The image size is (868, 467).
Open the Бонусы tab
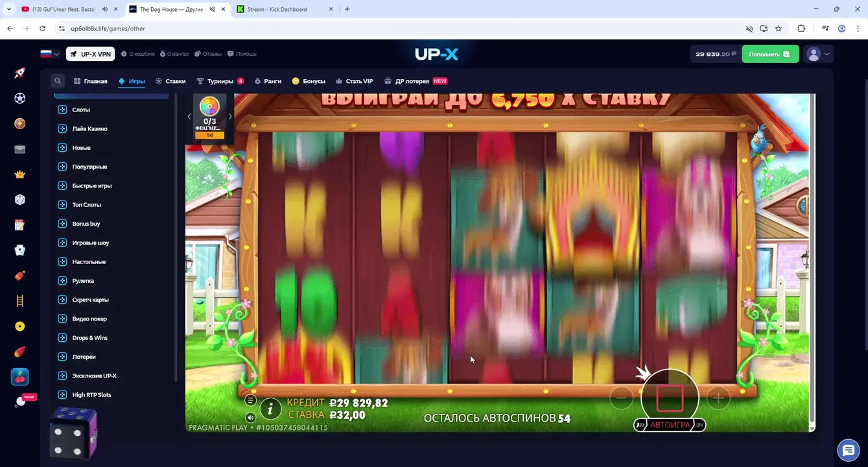pyautogui.click(x=309, y=81)
